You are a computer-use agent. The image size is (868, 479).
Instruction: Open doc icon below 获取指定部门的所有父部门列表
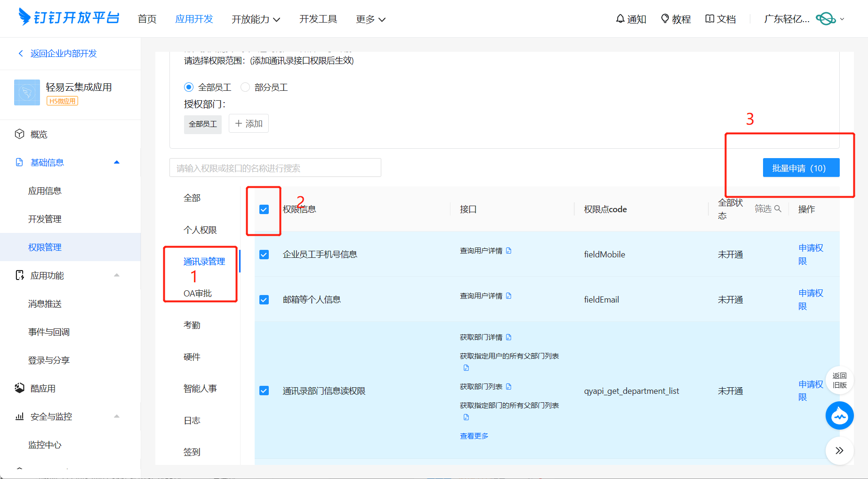(x=466, y=417)
